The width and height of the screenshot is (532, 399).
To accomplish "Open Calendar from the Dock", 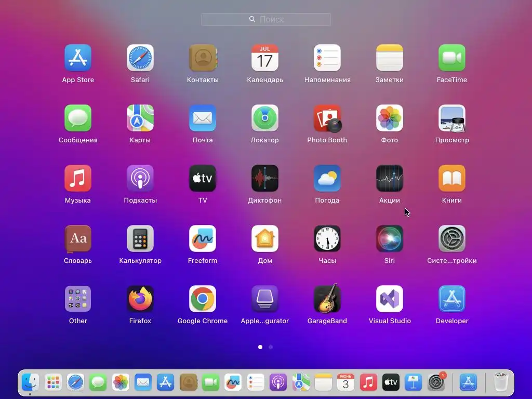I will coord(345,382).
